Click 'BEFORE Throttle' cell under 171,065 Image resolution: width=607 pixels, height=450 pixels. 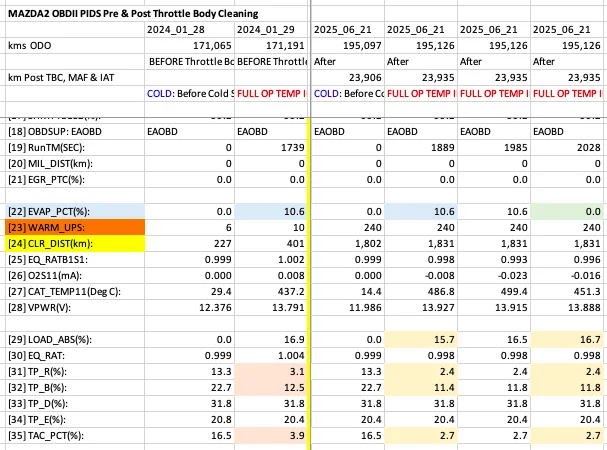pyautogui.click(x=189, y=62)
